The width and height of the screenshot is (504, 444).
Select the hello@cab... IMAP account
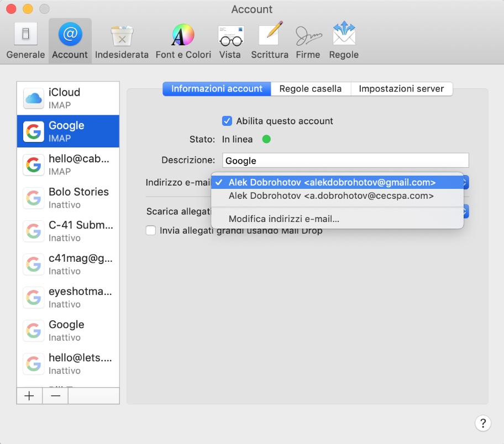click(68, 165)
